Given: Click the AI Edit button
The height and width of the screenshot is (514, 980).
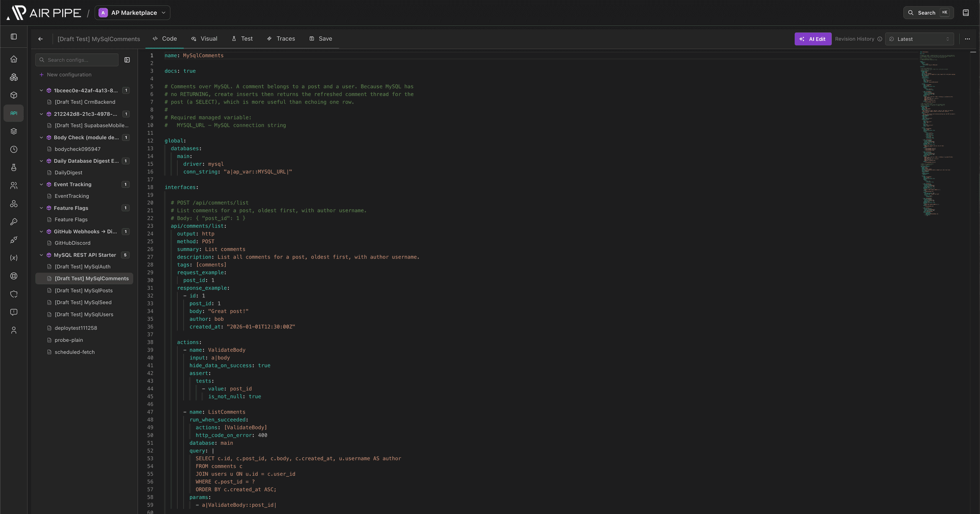Looking at the screenshot, I should pos(813,39).
